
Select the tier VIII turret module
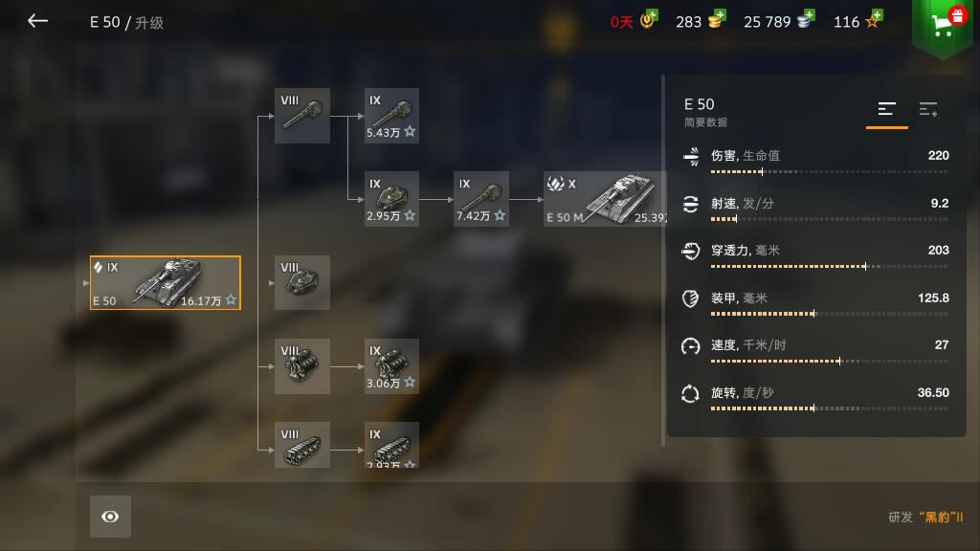(x=301, y=282)
